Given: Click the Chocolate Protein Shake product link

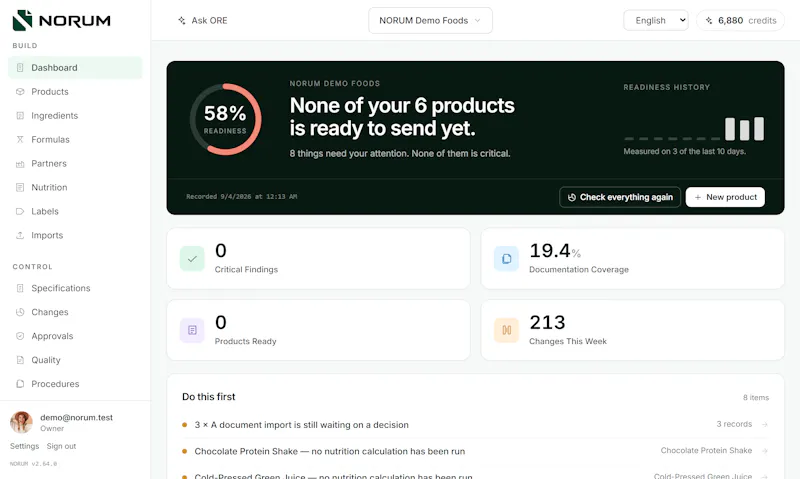Looking at the screenshot, I should click(x=706, y=450).
